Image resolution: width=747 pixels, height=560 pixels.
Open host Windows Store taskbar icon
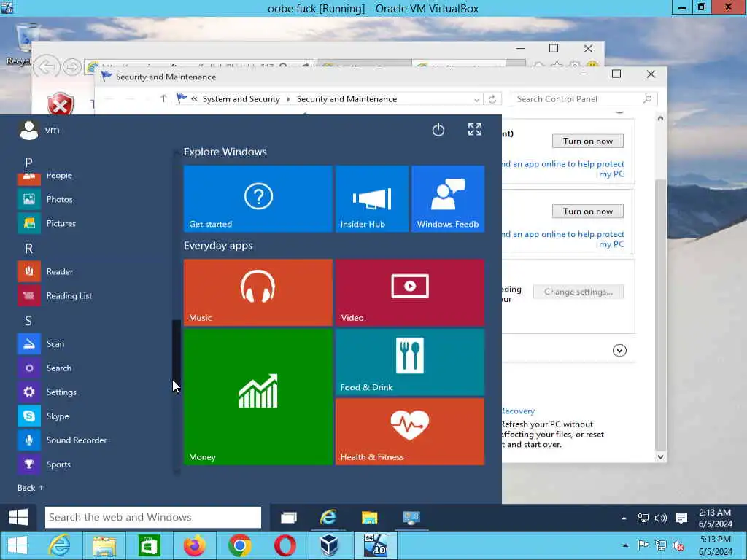point(149,545)
